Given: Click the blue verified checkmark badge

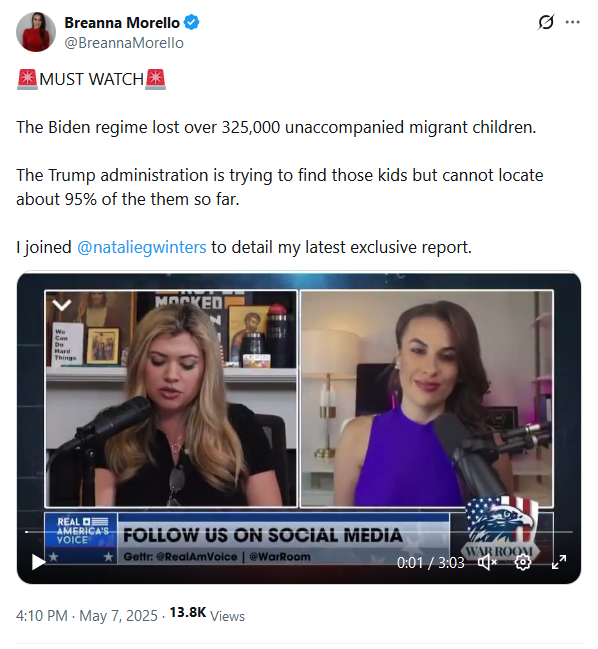Looking at the screenshot, I should click(191, 22).
